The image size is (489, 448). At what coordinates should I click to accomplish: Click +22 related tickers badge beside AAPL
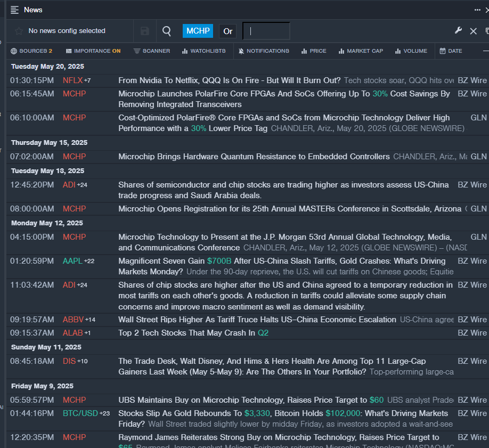89,261
